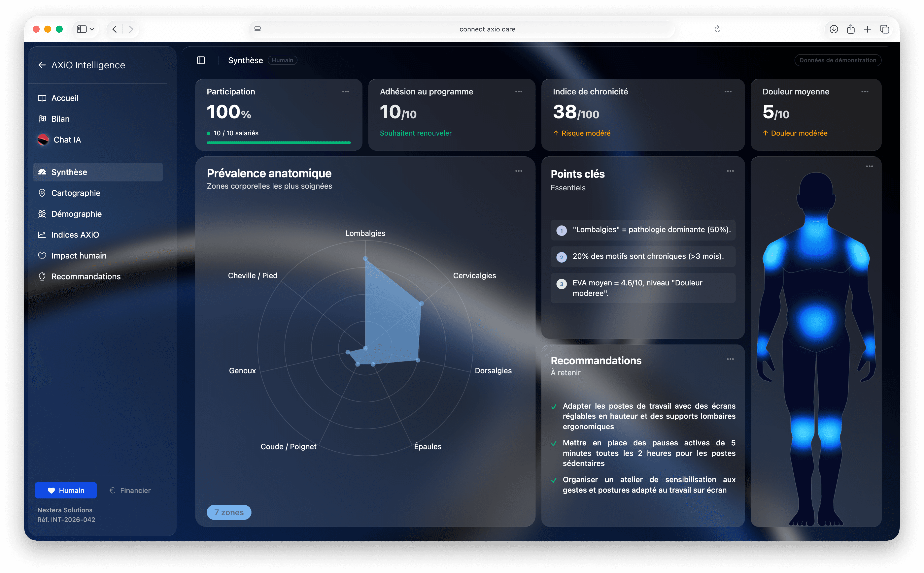924x573 pixels.
Task: Open Recommandations lightbulb item
Action: pos(86,276)
